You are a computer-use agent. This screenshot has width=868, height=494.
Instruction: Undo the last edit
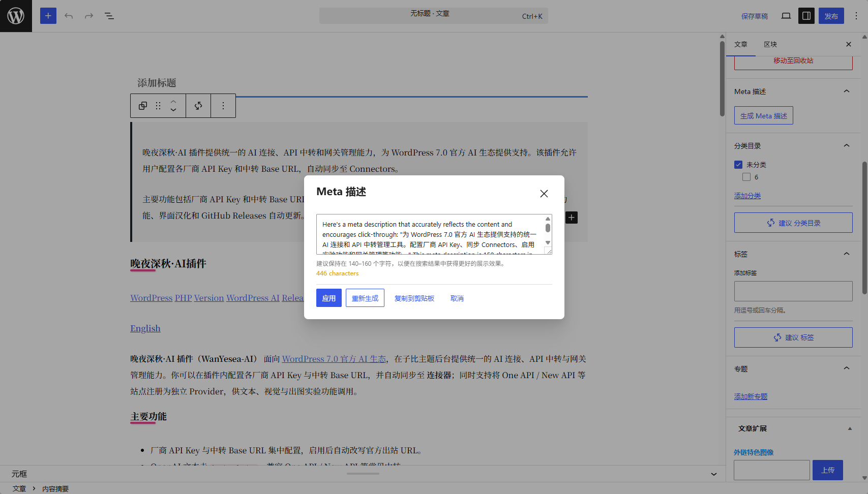pyautogui.click(x=69, y=16)
